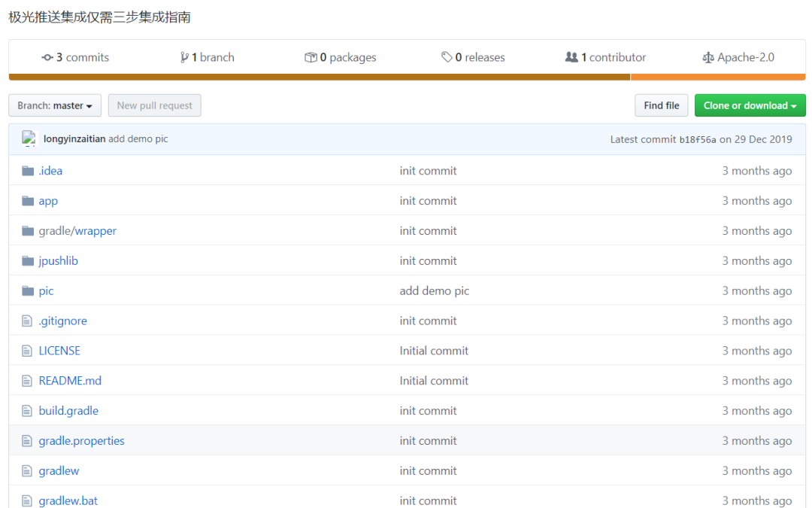Click the language breakdown color bar
Viewport: 812px width, 508px height.
click(x=407, y=78)
